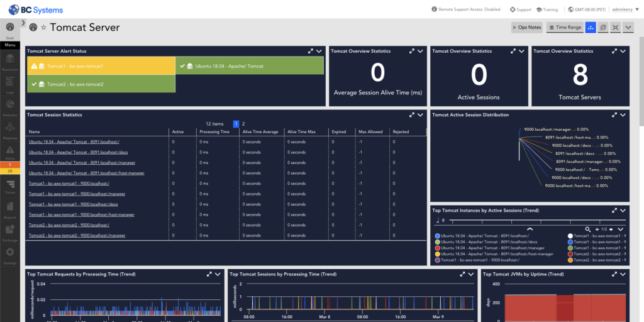Open Ubuntu 18.04 - 8091:localhost:/host-manager link
644x322 pixels.
87,174
